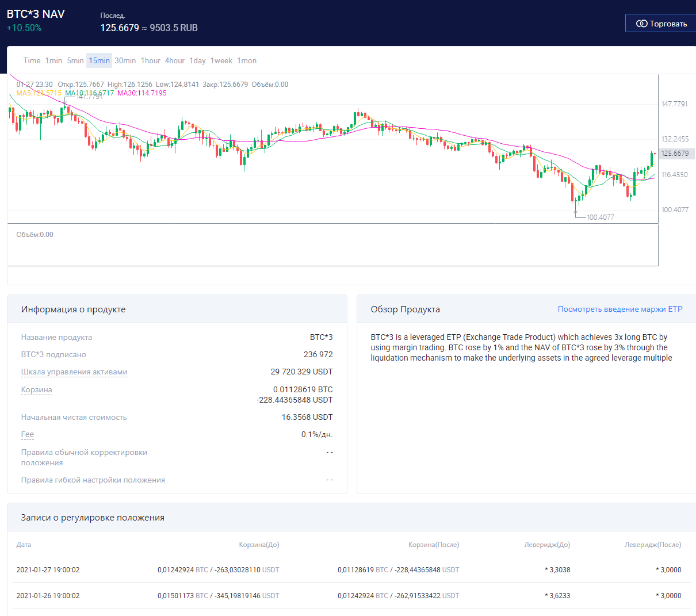The width and height of the screenshot is (696, 616).
Task: Switch chart to 5min interval
Action: [75, 61]
